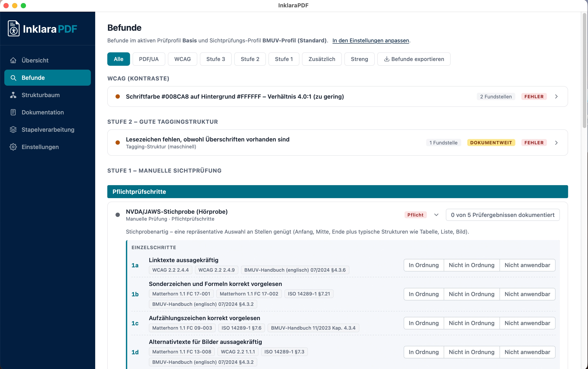This screenshot has height=369, width=588.
Task: Click the orange status dot of Lesezeichen finding
Action: pos(118,143)
